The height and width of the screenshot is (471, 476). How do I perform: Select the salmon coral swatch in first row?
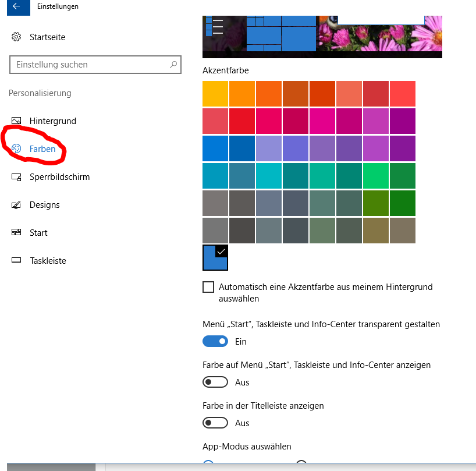[x=349, y=94]
